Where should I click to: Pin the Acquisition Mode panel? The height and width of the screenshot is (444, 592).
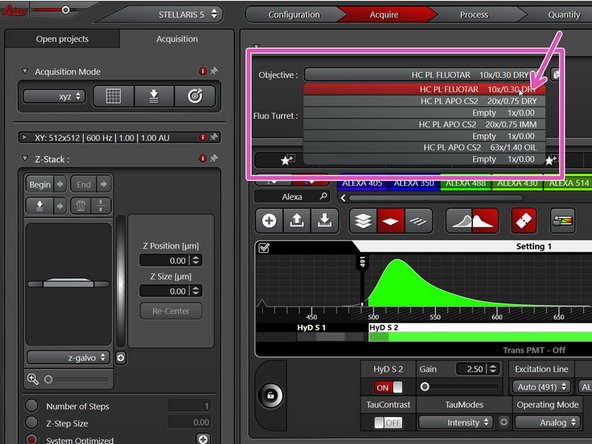(x=214, y=71)
